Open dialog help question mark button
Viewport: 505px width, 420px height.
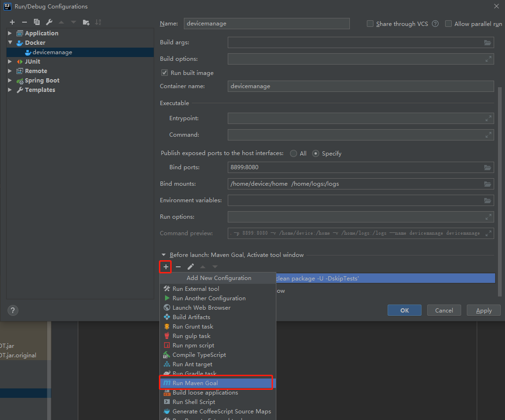pyautogui.click(x=13, y=311)
